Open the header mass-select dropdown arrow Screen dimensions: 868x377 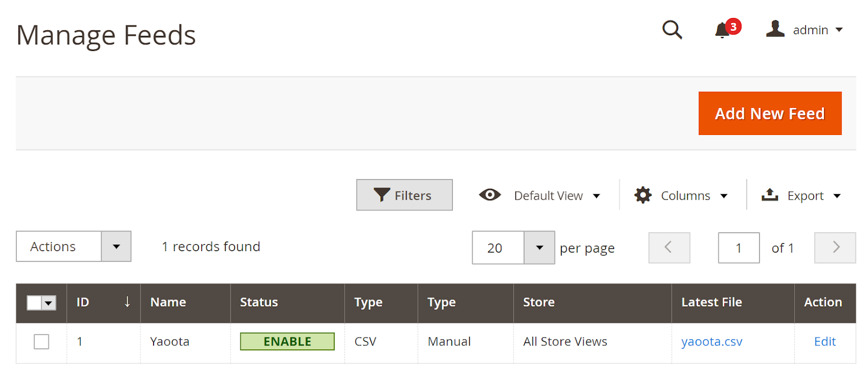pyautogui.click(x=49, y=303)
